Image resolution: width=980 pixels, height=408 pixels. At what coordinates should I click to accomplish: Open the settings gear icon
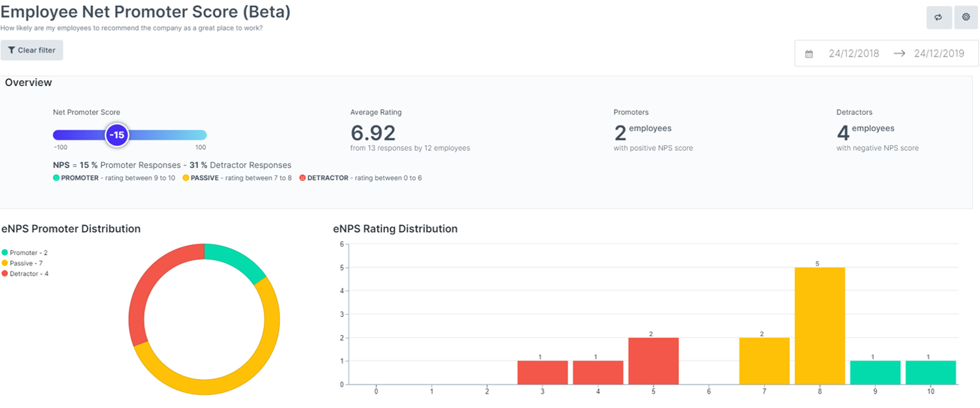[966, 17]
